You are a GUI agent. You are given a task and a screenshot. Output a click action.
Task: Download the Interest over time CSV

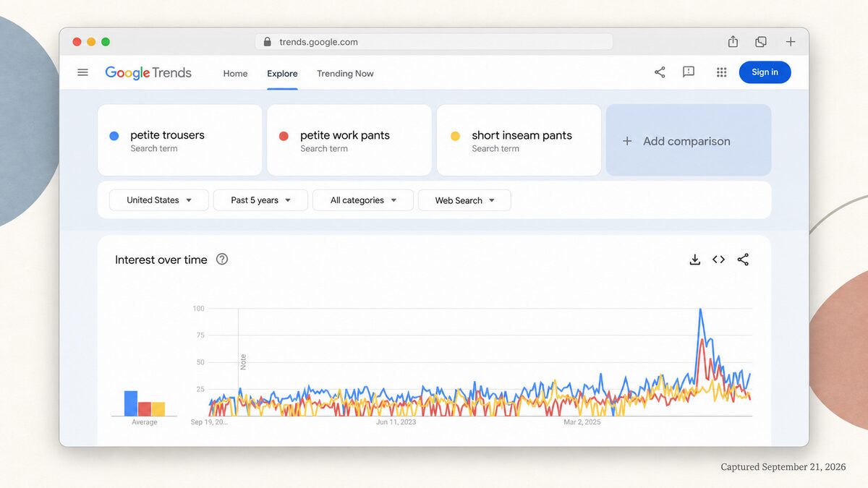695,260
